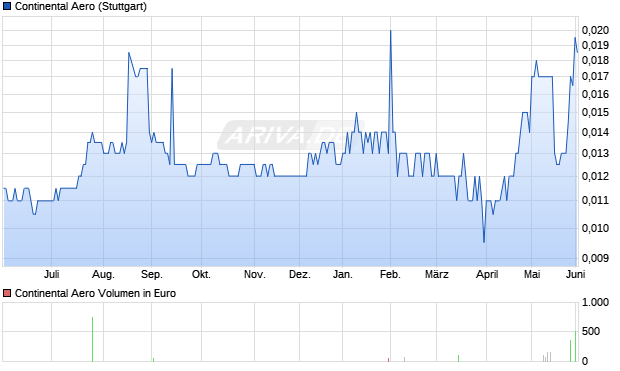
Task: Click the 0 volume axis value
Action: tap(585, 361)
